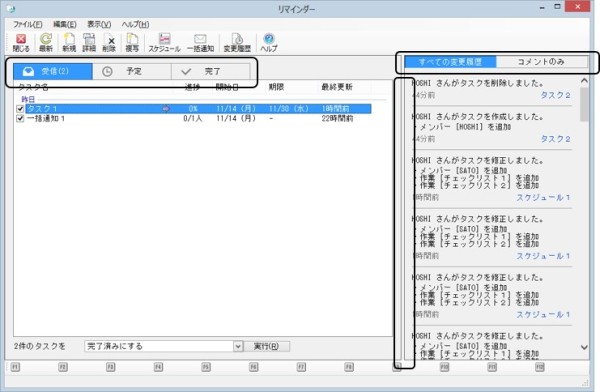
Task: Toggle the 一括通知1 checkbox
Action: pyautogui.click(x=20, y=118)
